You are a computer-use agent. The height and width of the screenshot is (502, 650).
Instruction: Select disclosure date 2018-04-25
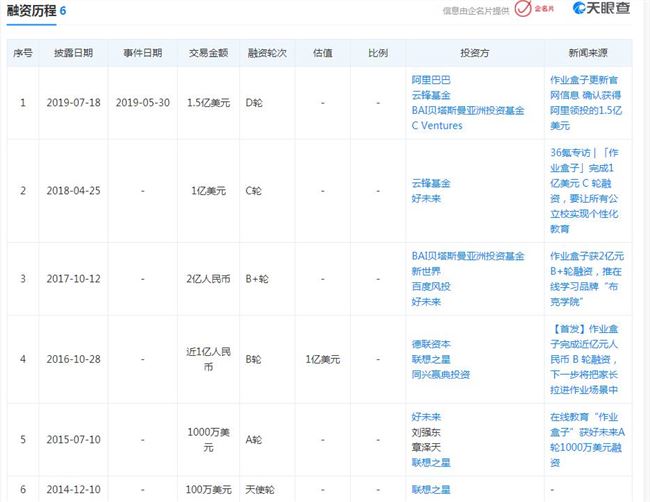[73, 191]
